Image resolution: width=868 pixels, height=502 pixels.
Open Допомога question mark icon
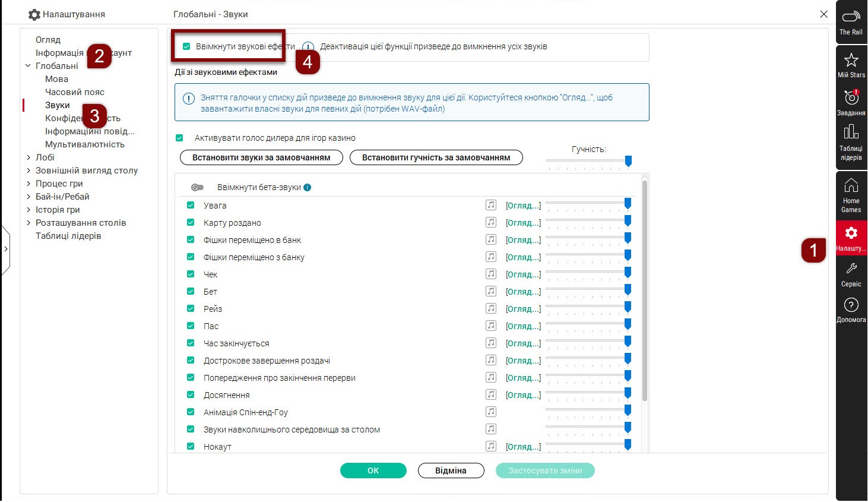click(x=851, y=305)
